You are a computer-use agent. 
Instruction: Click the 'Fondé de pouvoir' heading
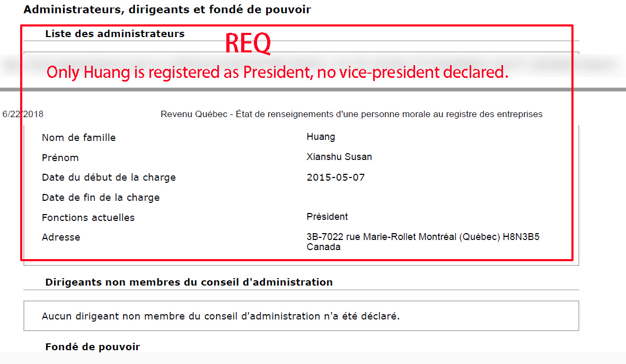(93, 347)
